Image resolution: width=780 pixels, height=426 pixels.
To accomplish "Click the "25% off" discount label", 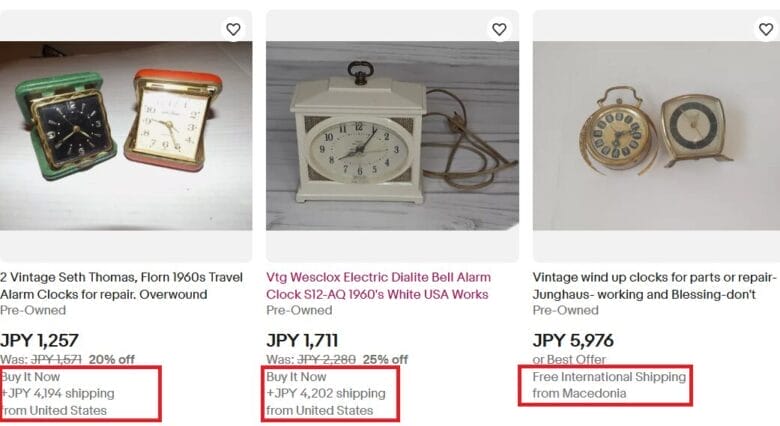I will click(385, 360).
